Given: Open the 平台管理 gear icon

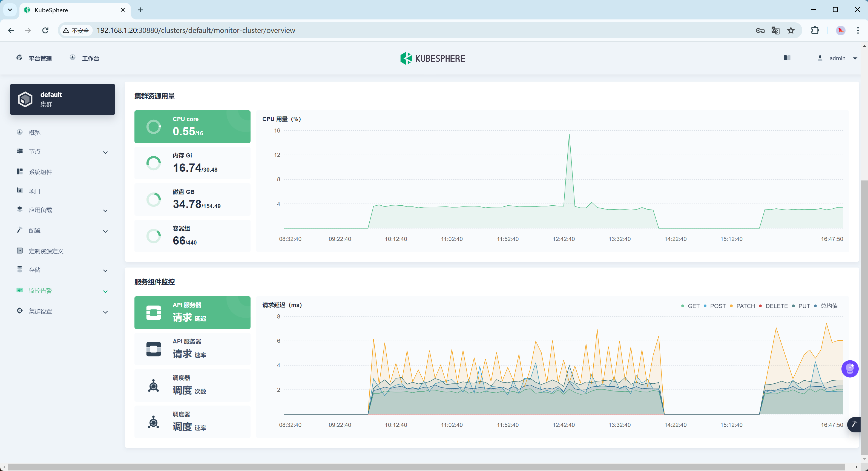Looking at the screenshot, I should pyautogui.click(x=19, y=58).
